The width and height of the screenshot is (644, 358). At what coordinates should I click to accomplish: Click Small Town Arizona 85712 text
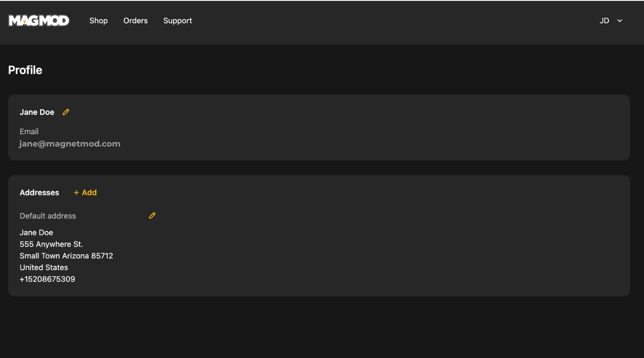click(x=66, y=256)
